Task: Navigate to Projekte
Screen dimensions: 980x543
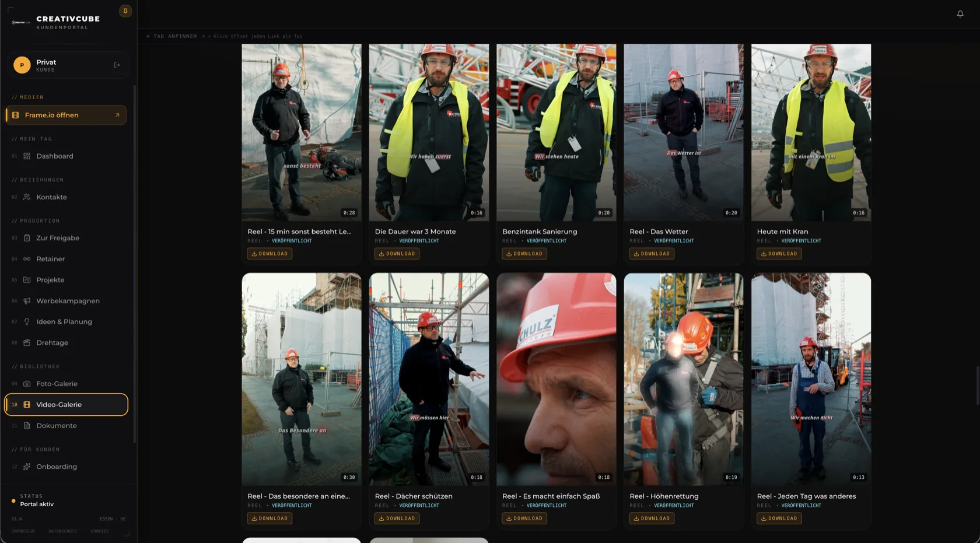Action: (66, 280)
